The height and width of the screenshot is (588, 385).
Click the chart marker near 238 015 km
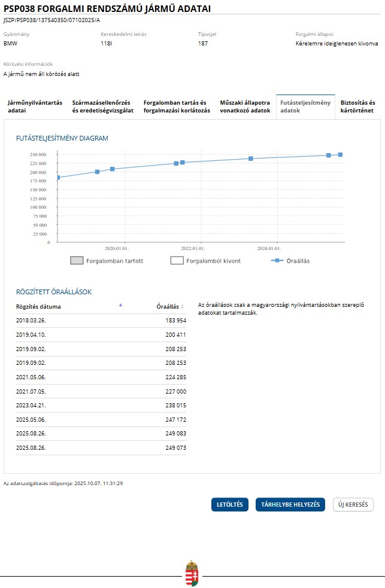[251, 159]
